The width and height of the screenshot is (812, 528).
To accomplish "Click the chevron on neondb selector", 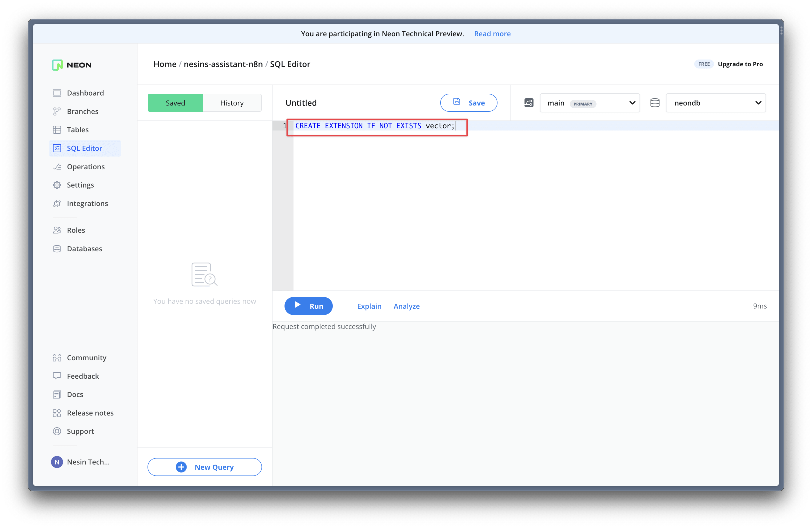I will tap(758, 103).
